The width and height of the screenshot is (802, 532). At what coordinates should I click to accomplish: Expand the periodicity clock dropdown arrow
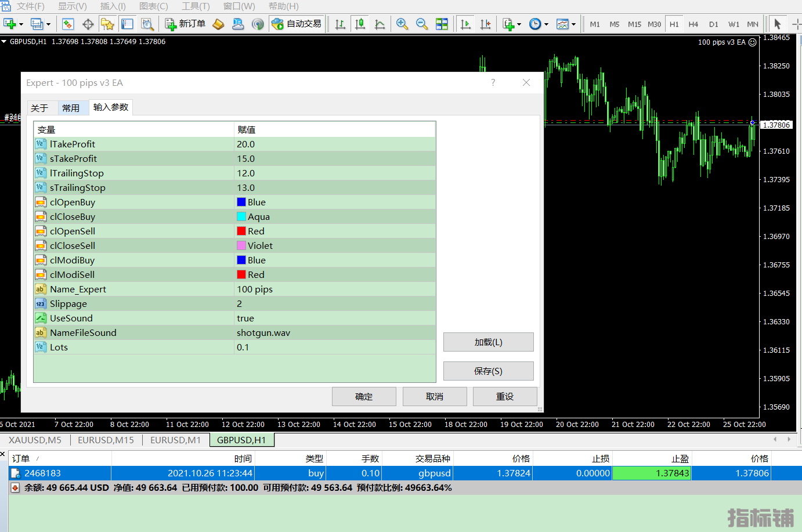546,24
